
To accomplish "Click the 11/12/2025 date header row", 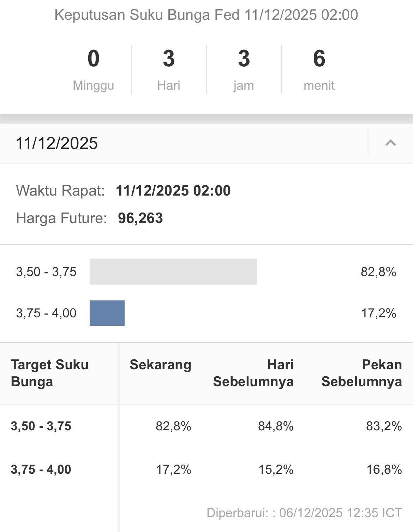I will (57, 143).
